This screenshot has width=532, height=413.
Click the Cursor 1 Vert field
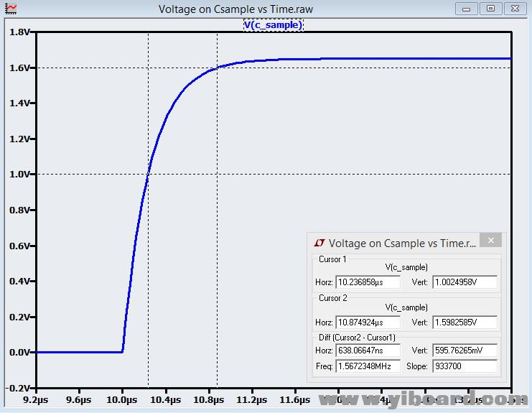[x=465, y=282]
